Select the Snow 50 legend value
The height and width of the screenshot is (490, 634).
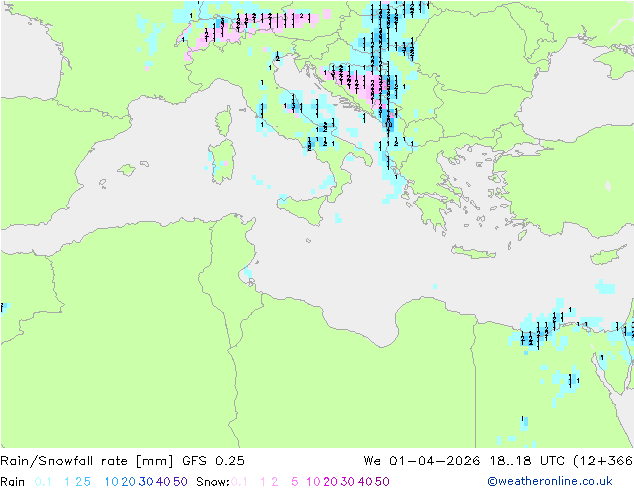[382, 482]
